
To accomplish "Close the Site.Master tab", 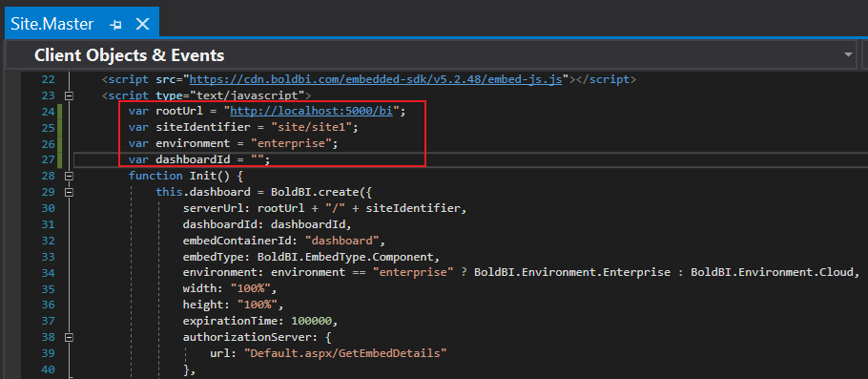I will coord(143,24).
